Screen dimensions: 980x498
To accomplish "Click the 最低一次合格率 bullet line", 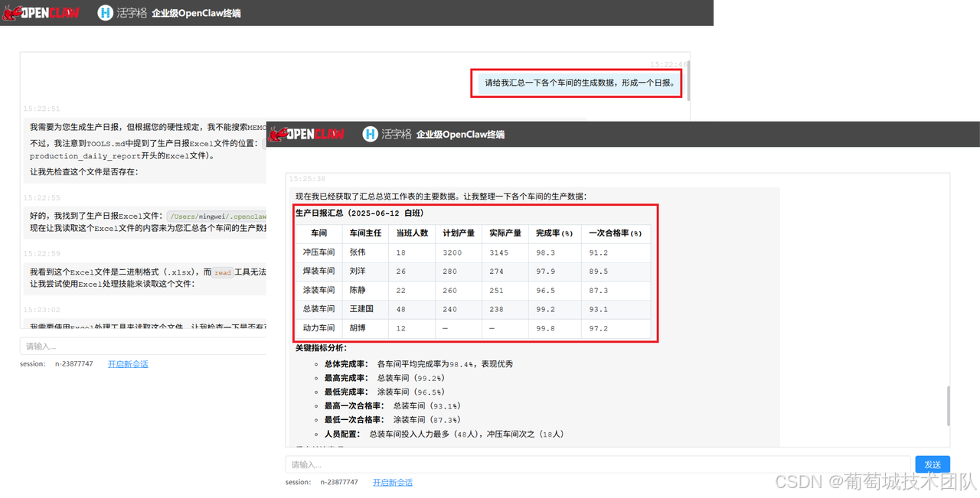I will coord(392,420).
